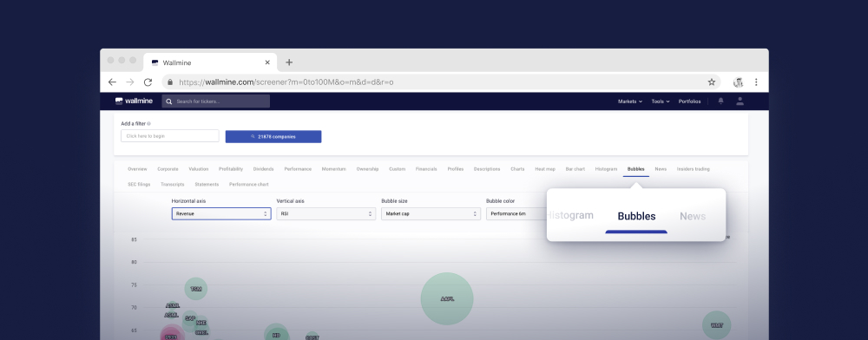868x340 pixels.
Task: Switch to the Bar chart tab
Action: click(x=575, y=169)
